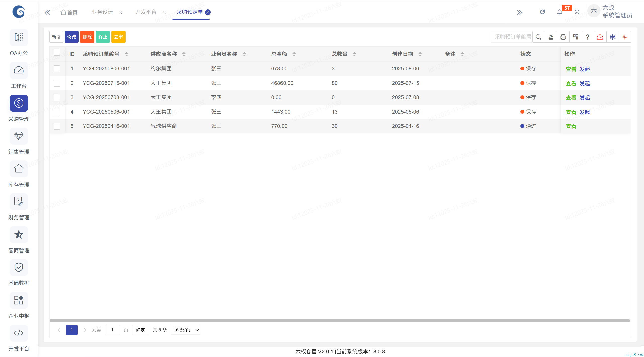Toggle the blue snowflake freeze icon
Image resolution: width=644 pixels, height=357 pixels.
click(x=613, y=37)
